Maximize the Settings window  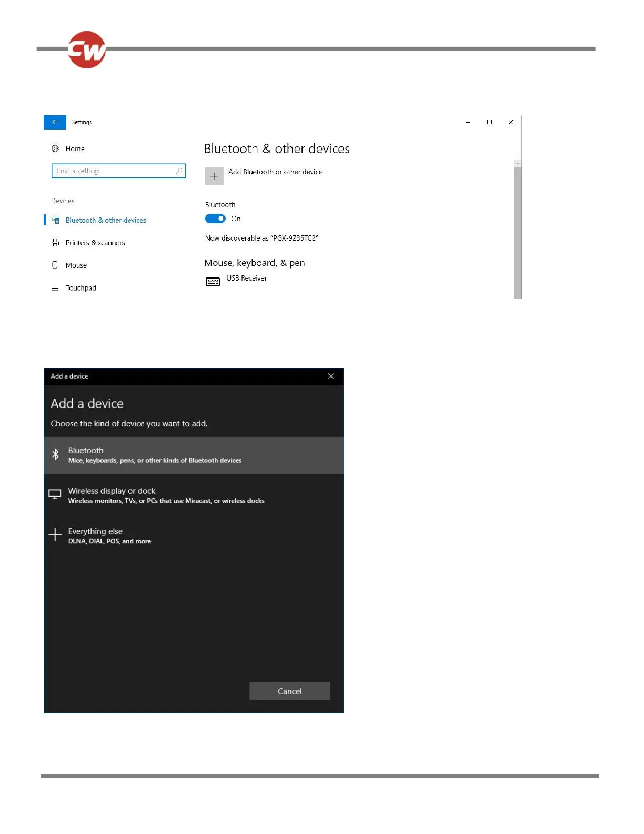pyautogui.click(x=489, y=122)
